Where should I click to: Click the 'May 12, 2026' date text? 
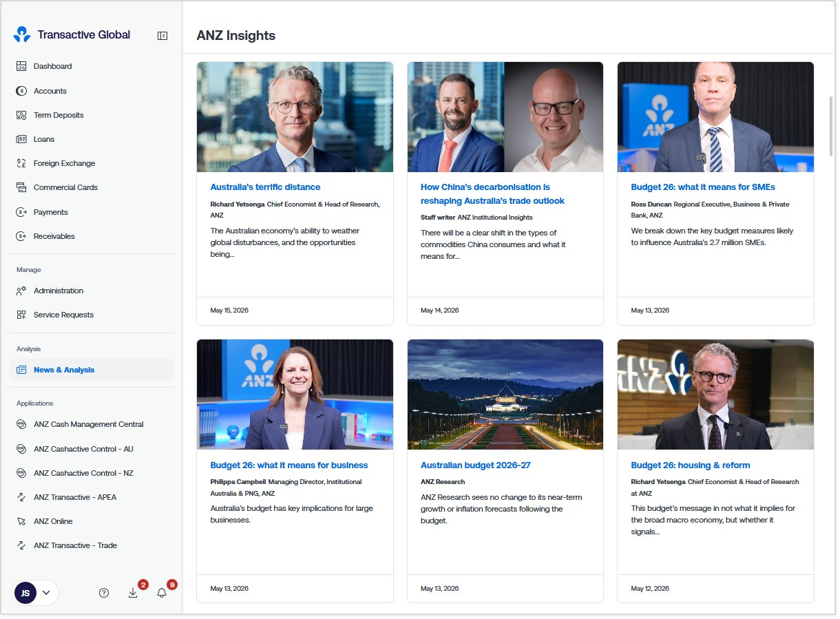[x=650, y=589]
